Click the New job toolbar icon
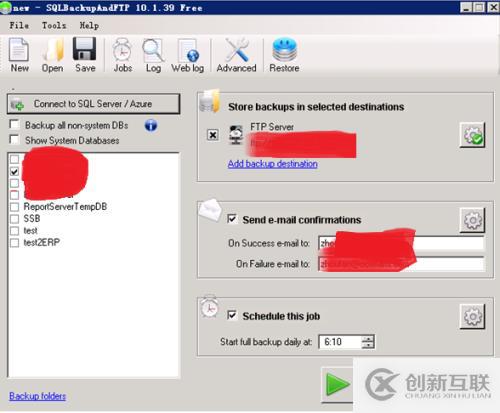Screen dimensions: 500x413 pyautogui.click(x=19, y=55)
